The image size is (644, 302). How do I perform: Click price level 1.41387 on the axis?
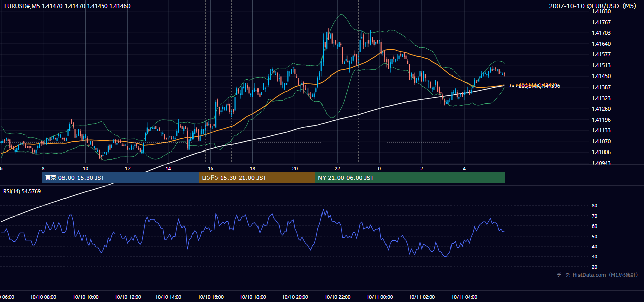point(601,87)
